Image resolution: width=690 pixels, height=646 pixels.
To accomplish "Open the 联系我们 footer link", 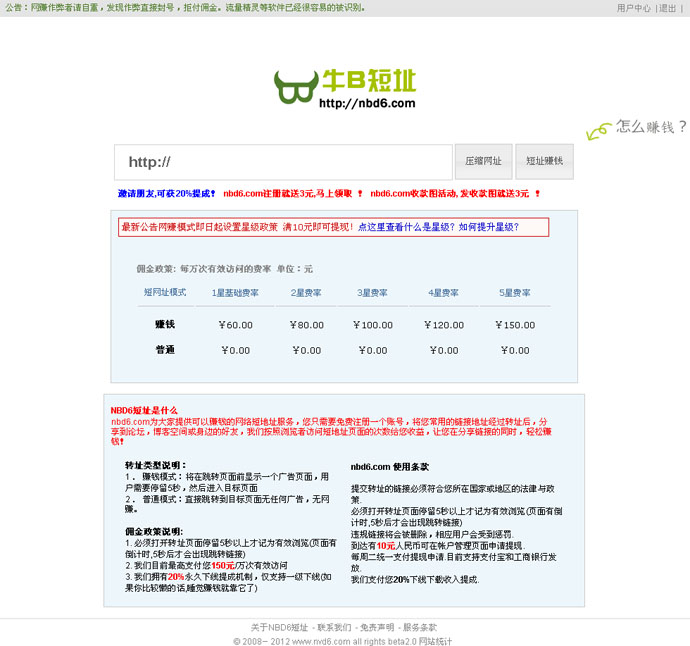I will tap(334, 628).
